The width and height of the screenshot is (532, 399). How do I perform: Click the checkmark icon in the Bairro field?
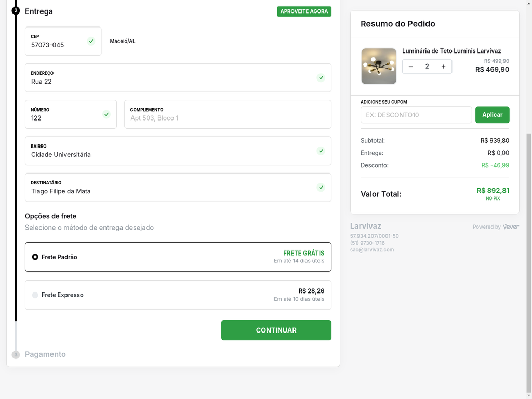pyautogui.click(x=321, y=151)
